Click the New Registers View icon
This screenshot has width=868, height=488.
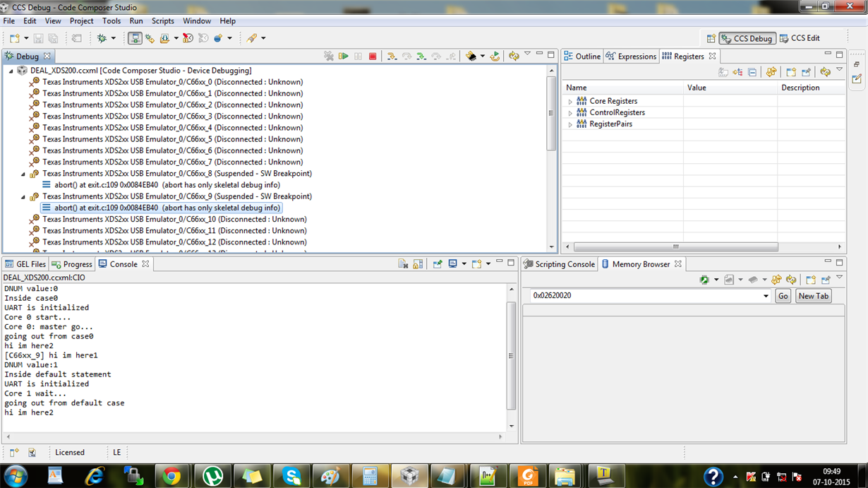pos(791,72)
